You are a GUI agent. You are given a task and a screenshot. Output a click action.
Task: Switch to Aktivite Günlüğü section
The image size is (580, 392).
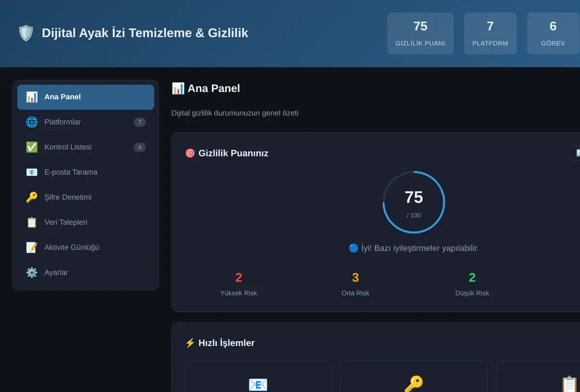[x=86, y=248]
